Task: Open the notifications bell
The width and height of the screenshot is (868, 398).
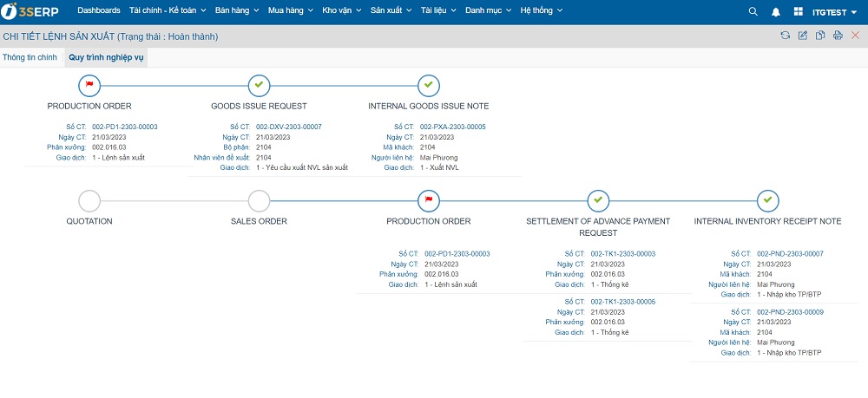Action: pyautogui.click(x=775, y=11)
